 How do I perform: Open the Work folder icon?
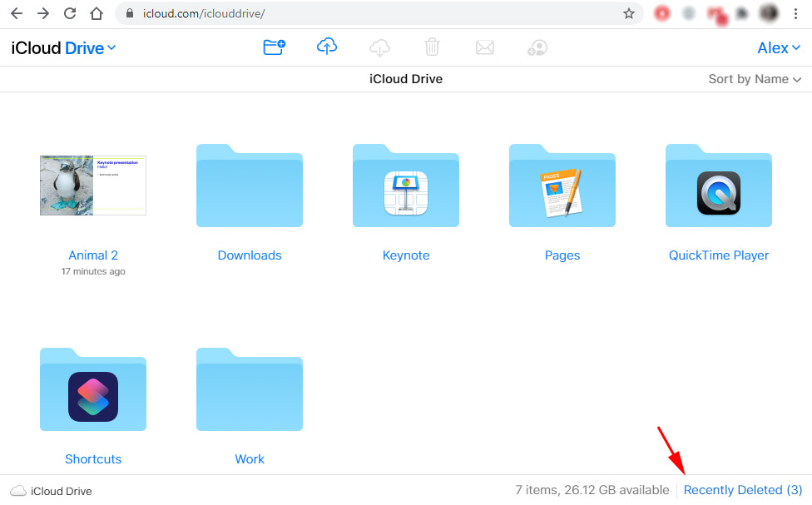pyautogui.click(x=250, y=389)
